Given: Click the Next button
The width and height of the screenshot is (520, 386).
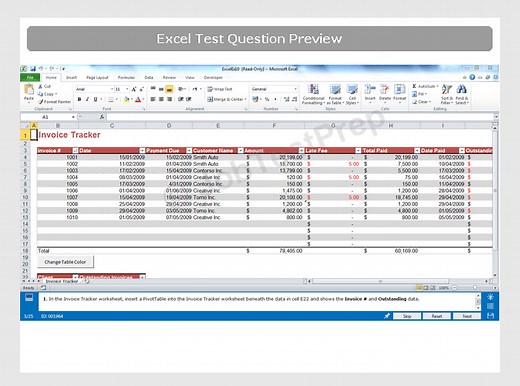Looking at the screenshot, I should [467, 316].
